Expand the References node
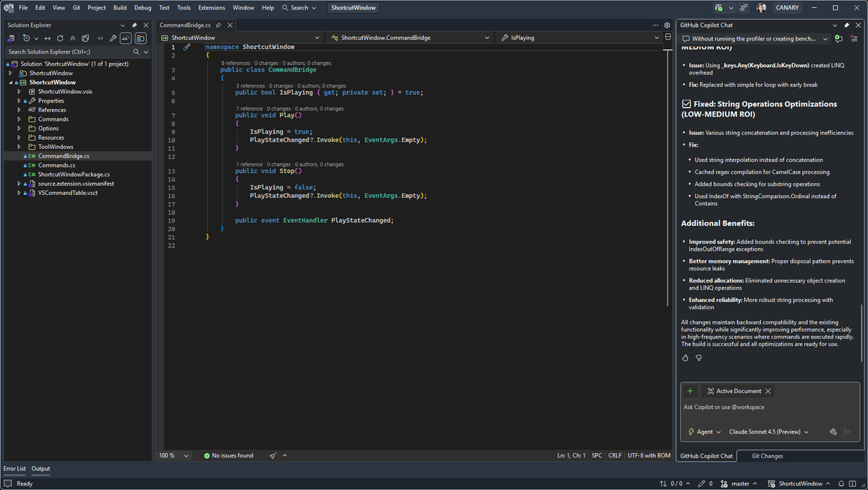This screenshot has height=490, width=868. coord(19,110)
